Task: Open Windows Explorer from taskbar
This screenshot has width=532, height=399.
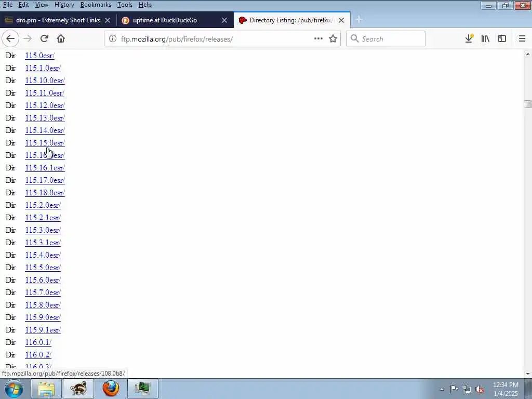Action: click(x=46, y=389)
